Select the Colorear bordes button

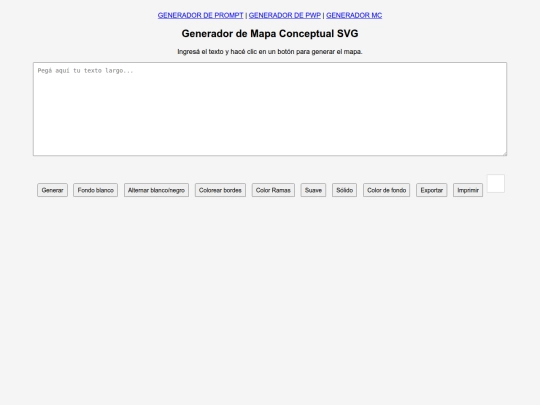[220, 190]
